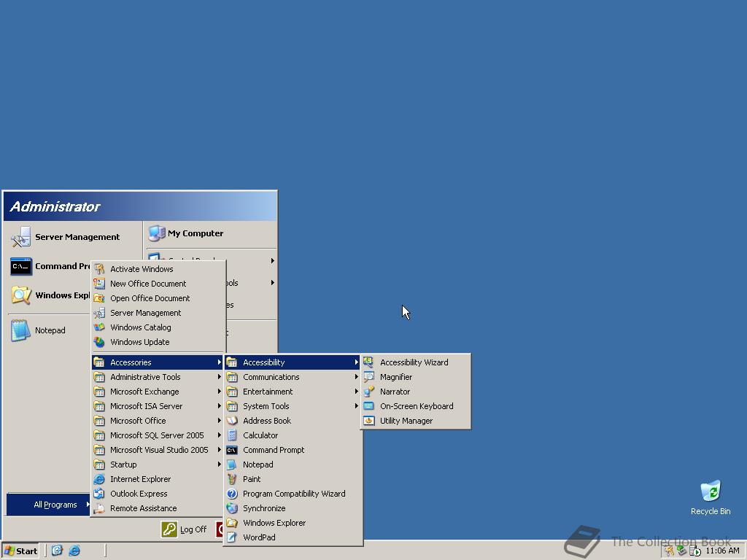Expand the Administrative Tools submenu arrow

pyautogui.click(x=219, y=377)
